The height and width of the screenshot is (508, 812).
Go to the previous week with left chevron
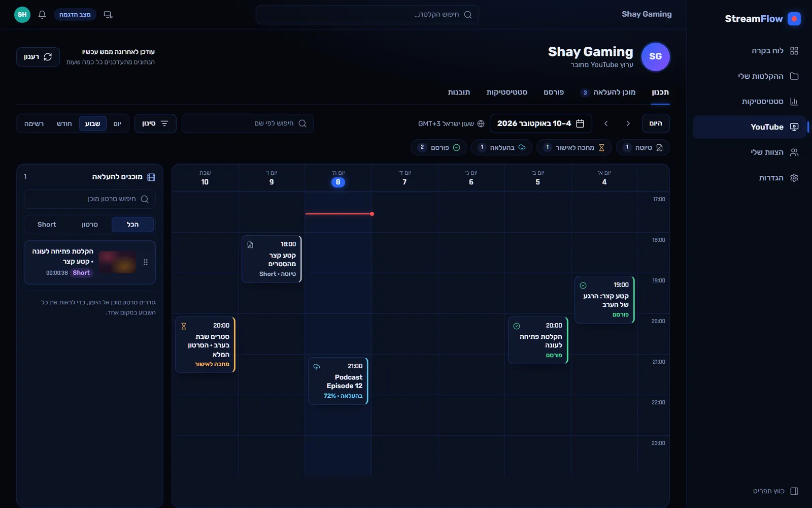pyautogui.click(x=606, y=123)
